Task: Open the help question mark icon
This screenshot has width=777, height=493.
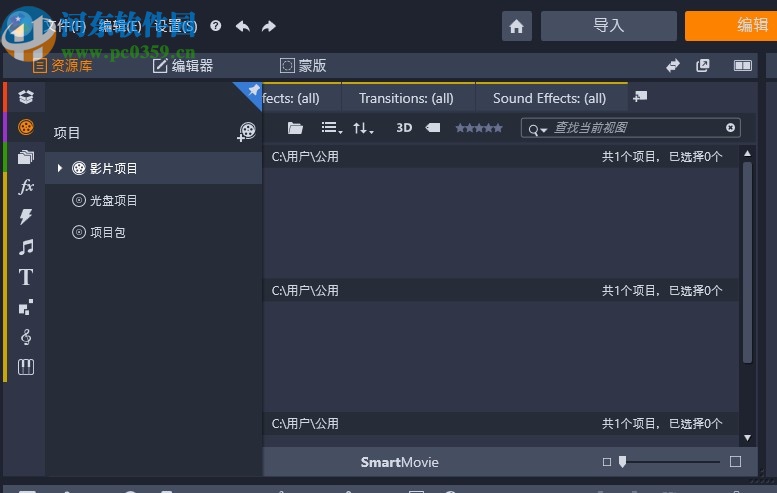Action: click(216, 26)
